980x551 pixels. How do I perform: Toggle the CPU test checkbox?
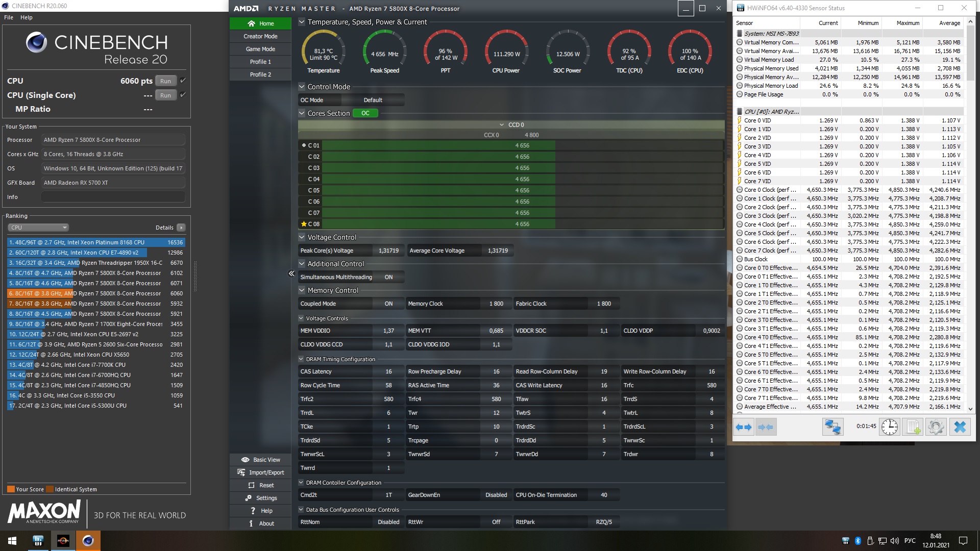tap(183, 81)
